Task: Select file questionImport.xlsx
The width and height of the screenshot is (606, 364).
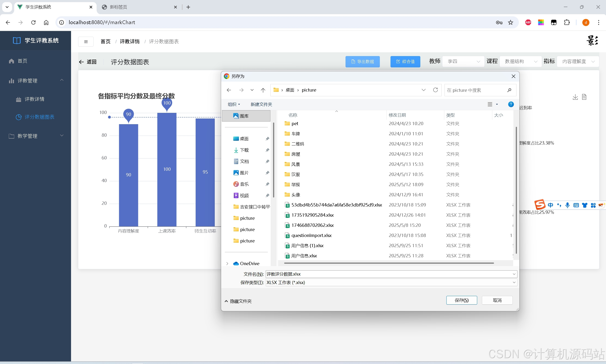Action: point(311,235)
